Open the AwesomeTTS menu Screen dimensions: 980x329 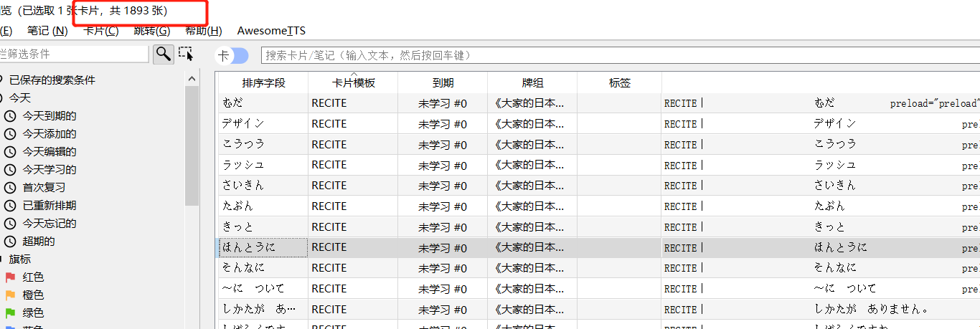point(271,31)
